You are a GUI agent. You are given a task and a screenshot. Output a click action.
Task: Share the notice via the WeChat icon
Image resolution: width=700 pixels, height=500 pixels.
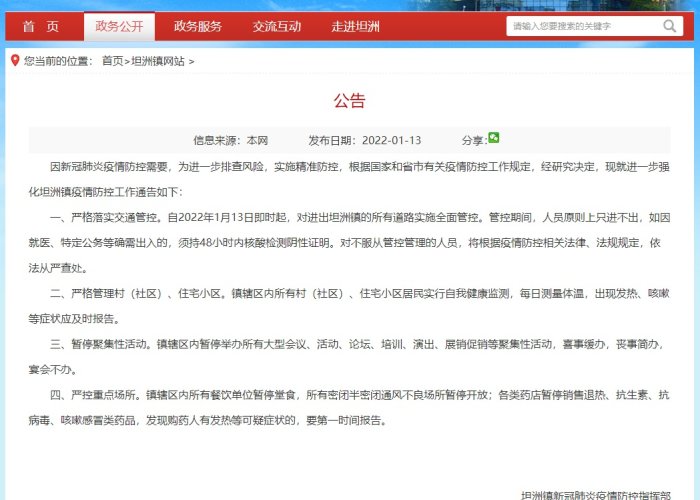tap(493, 138)
